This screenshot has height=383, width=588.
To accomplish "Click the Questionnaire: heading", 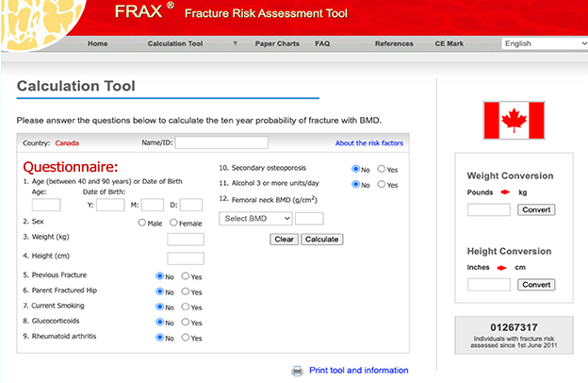I will coord(71,167).
